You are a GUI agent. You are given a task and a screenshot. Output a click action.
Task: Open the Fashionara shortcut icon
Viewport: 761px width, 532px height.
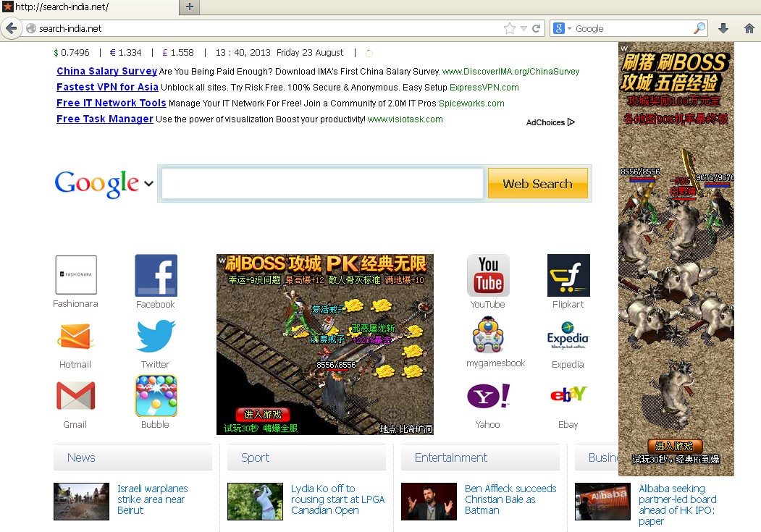(76, 274)
